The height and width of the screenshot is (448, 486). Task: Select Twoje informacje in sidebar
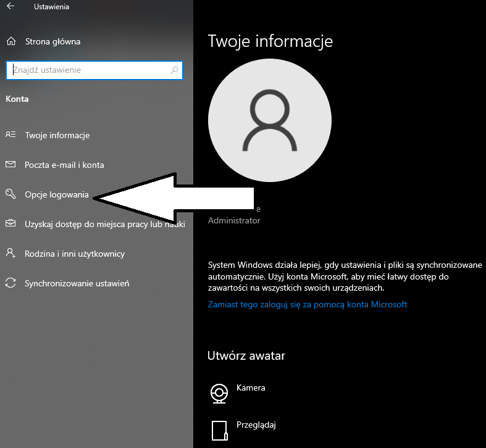(x=57, y=135)
